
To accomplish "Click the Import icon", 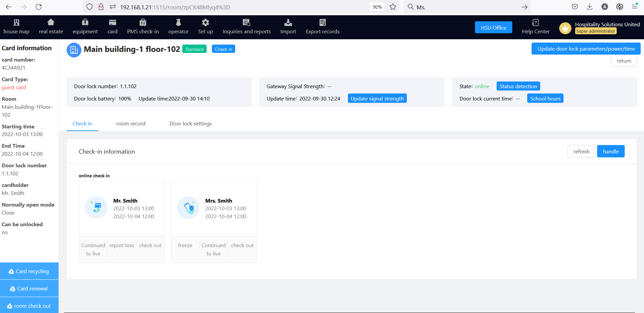I will [x=288, y=22].
